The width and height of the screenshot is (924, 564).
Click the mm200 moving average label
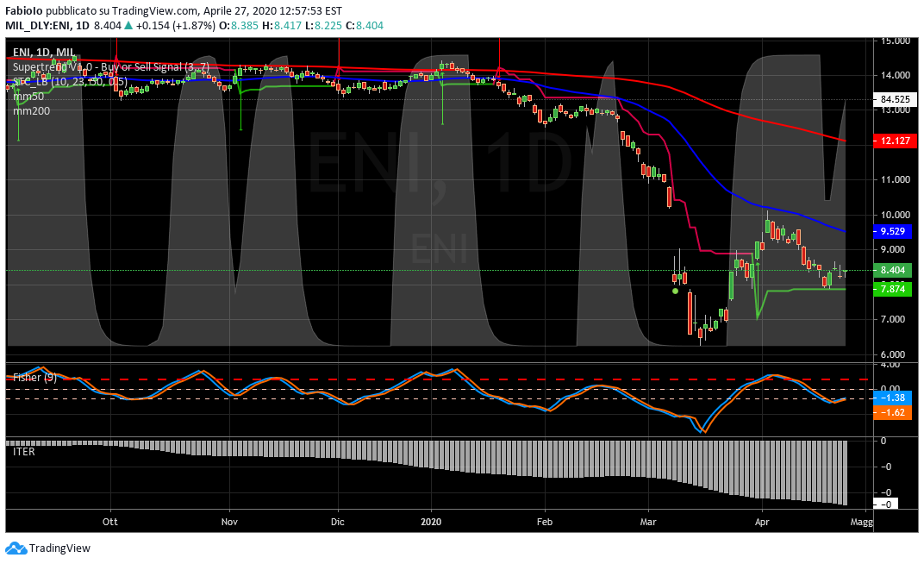[31, 110]
